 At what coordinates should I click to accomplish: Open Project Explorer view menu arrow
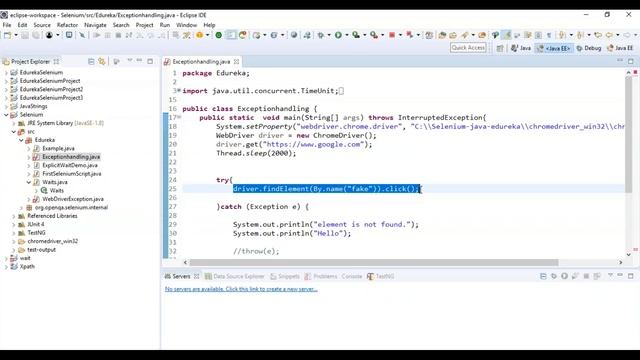[130, 61]
